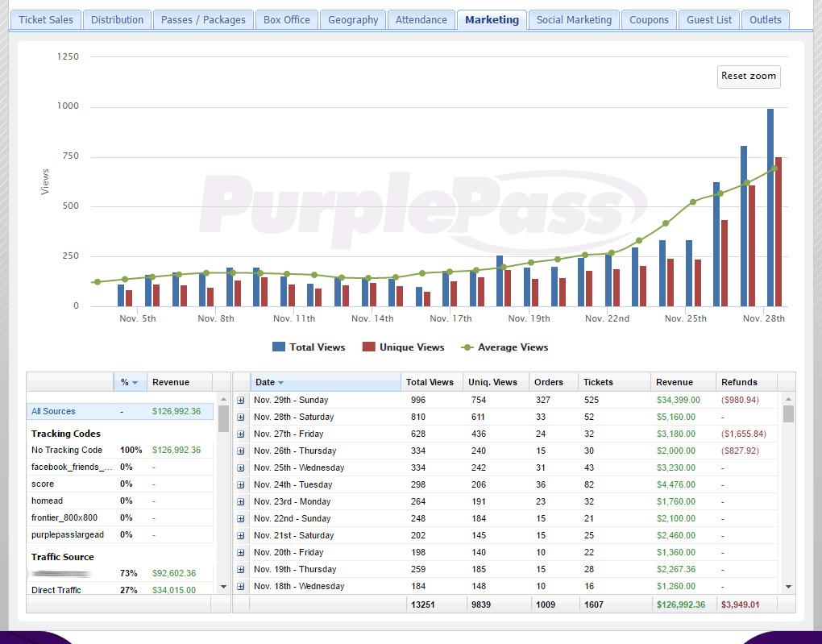Select the blurred 73% traffic source row
The width and height of the screenshot is (822, 644).
coord(120,573)
